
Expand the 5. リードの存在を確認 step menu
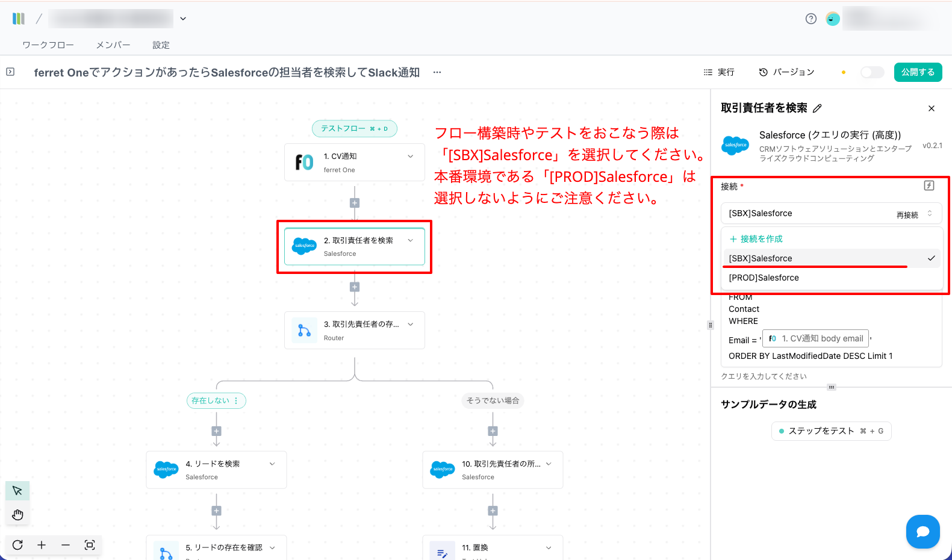[x=272, y=547]
